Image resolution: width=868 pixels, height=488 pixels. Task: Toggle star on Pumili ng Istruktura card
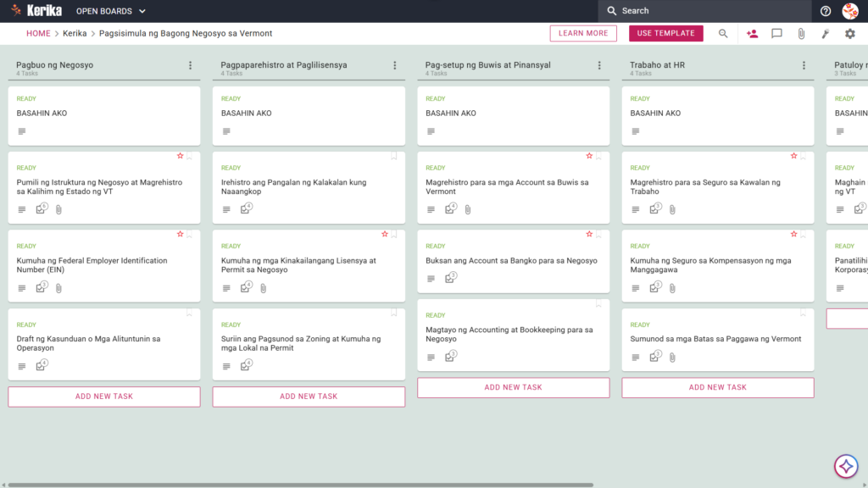tap(180, 156)
